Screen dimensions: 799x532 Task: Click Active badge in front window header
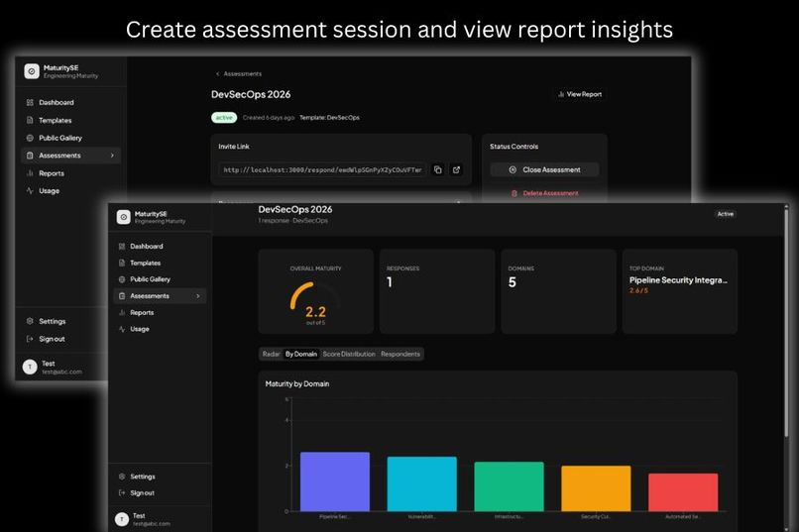[x=725, y=214]
